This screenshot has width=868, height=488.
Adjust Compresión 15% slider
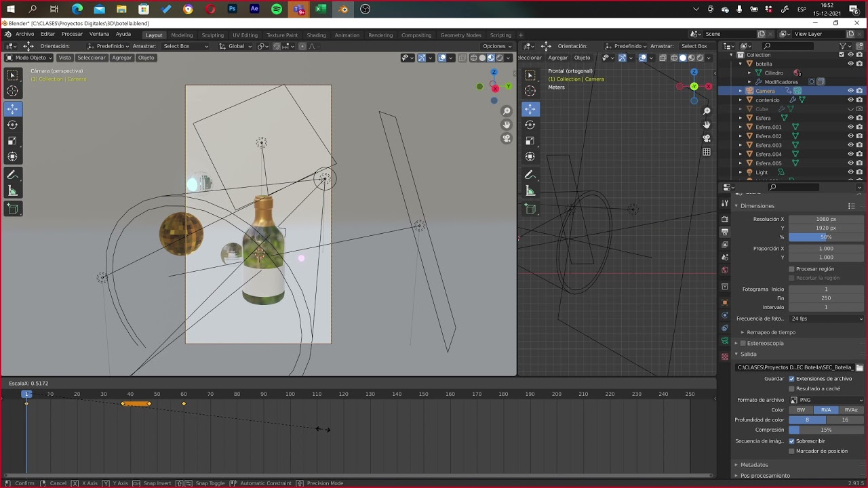click(x=827, y=430)
